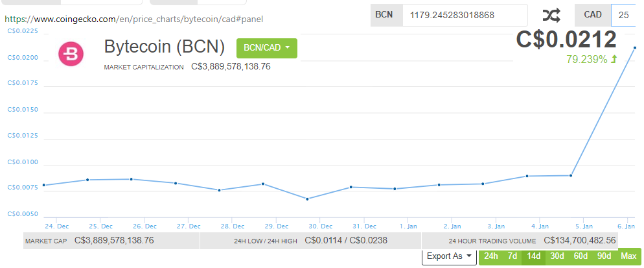Click the Bytecoin pink logo icon
Image resolution: width=644 pixels, height=268 pixels.
[x=71, y=54]
